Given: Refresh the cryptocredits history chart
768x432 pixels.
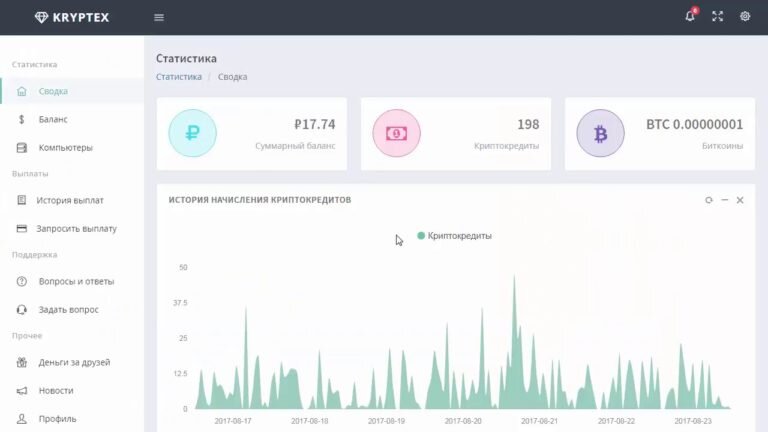Looking at the screenshot, I should click(709, 200).
